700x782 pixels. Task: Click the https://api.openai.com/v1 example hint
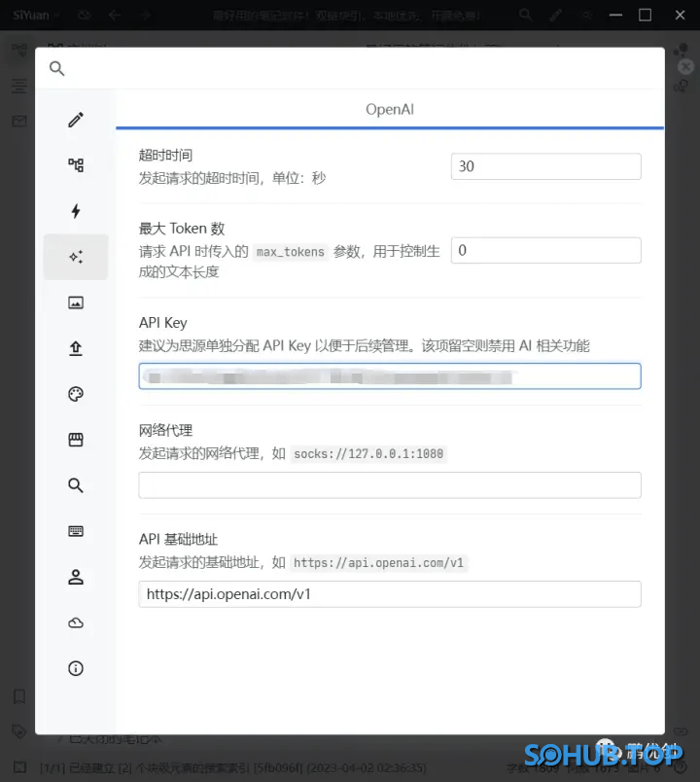pos(378,563)
